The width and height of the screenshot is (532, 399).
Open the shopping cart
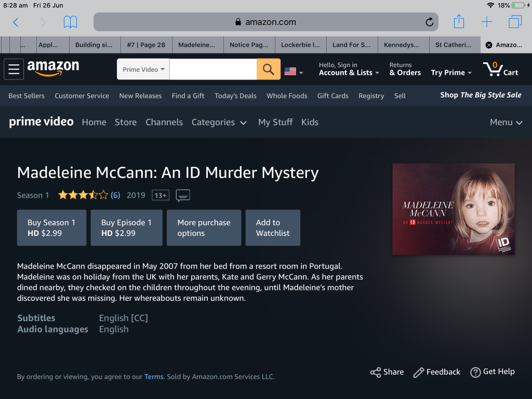(500, 69)
